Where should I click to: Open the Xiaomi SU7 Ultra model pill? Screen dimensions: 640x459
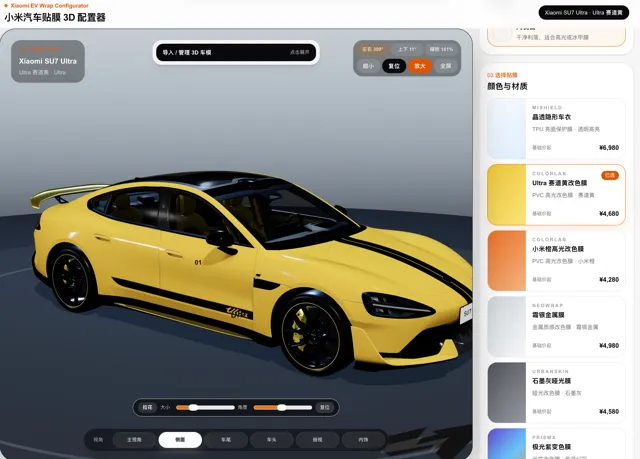[x=584, y=13]
